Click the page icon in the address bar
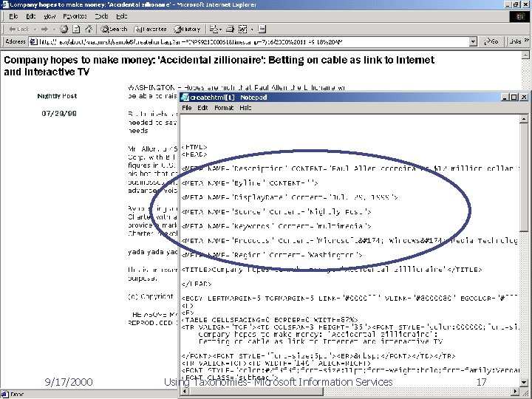The width and height of the screenshot is (532, 399). (33, 41)
